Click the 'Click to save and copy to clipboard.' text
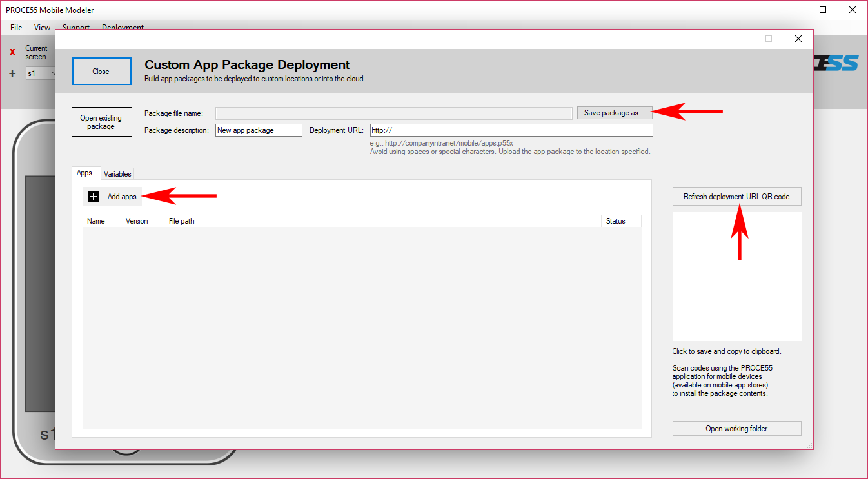Screen dimensions: 868x479 [726, 351]
